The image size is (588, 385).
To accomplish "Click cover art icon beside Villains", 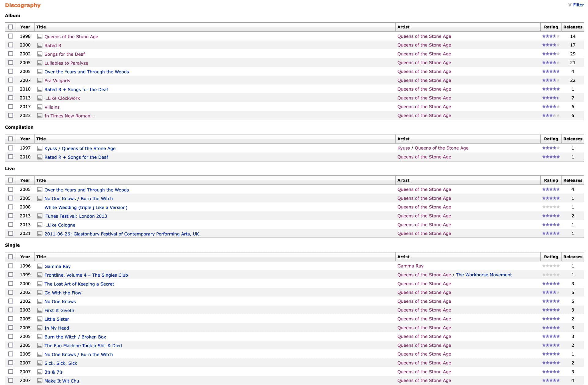I will coord(40,107).
